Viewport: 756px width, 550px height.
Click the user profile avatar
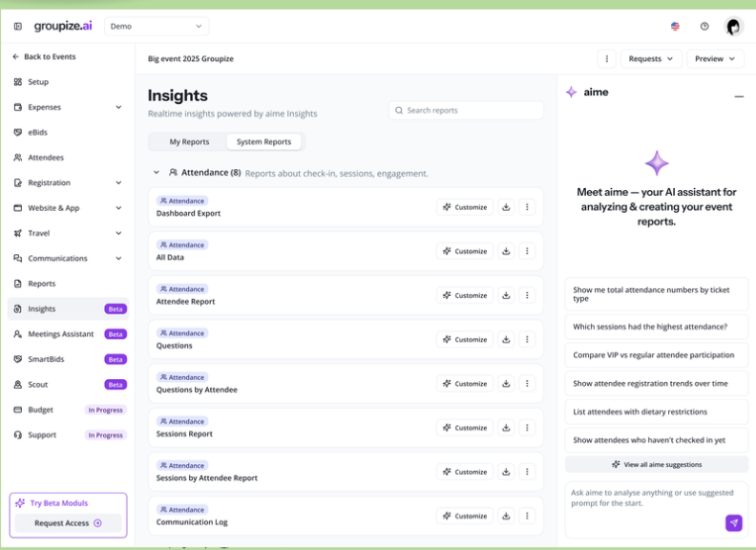coord(733,27)
